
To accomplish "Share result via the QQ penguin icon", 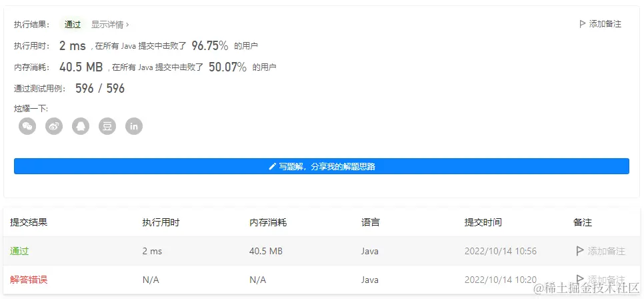I will (81, 126).
